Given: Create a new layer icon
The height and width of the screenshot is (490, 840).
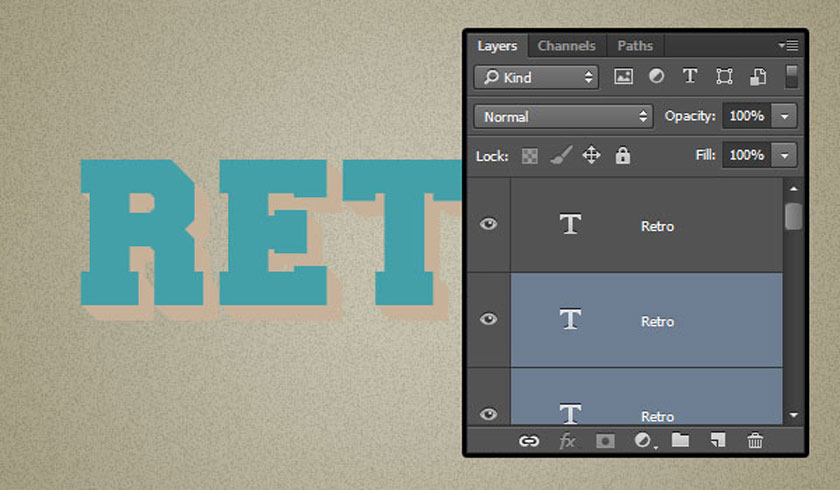Looking at the screenshot, I should tap(718, 440).
